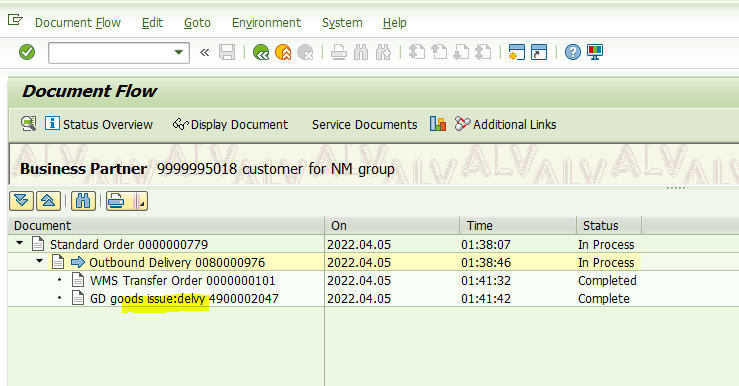
Task: Open the Document Flow menu
Action: click(78, 23)
